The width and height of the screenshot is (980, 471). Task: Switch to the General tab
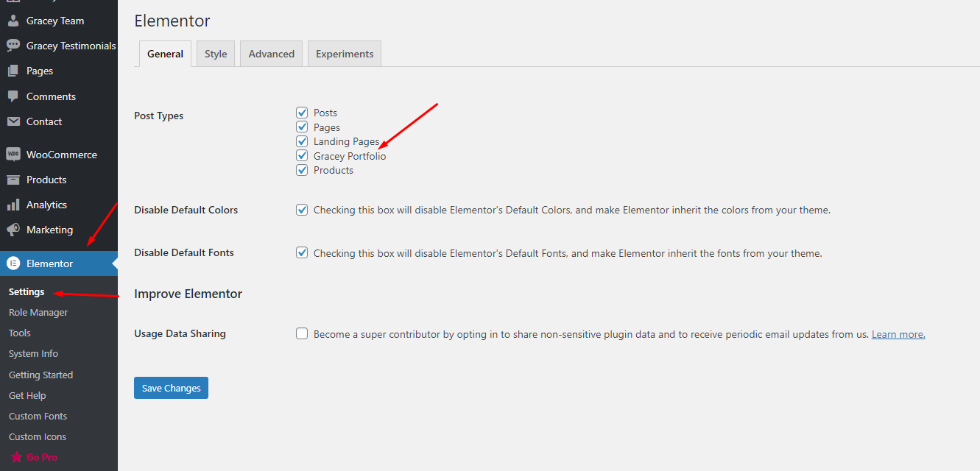(165, 54)
